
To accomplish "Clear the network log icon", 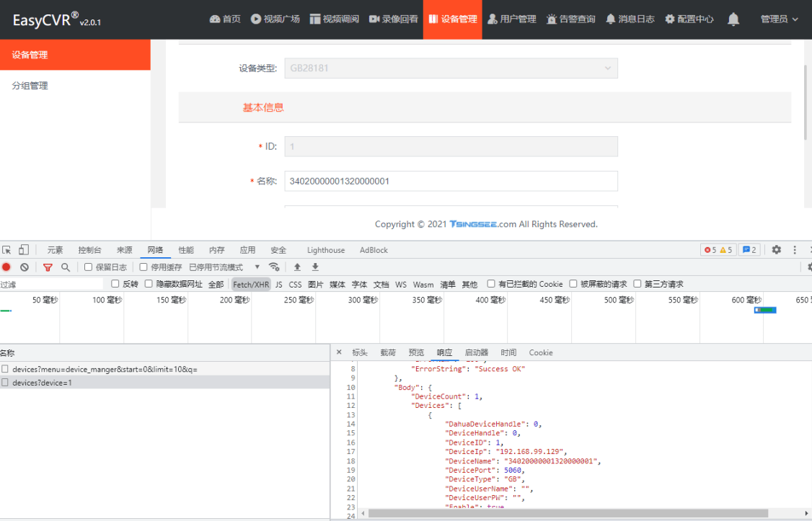I will pos(25,267).
